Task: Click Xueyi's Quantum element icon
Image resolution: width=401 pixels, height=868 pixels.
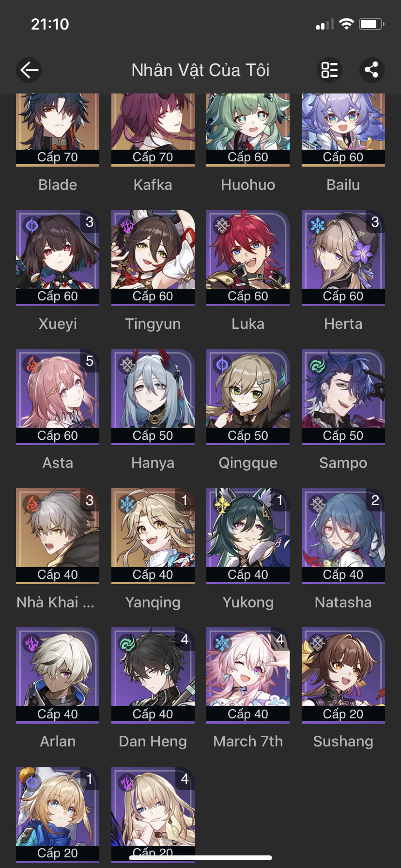Action: click(31, 226)
